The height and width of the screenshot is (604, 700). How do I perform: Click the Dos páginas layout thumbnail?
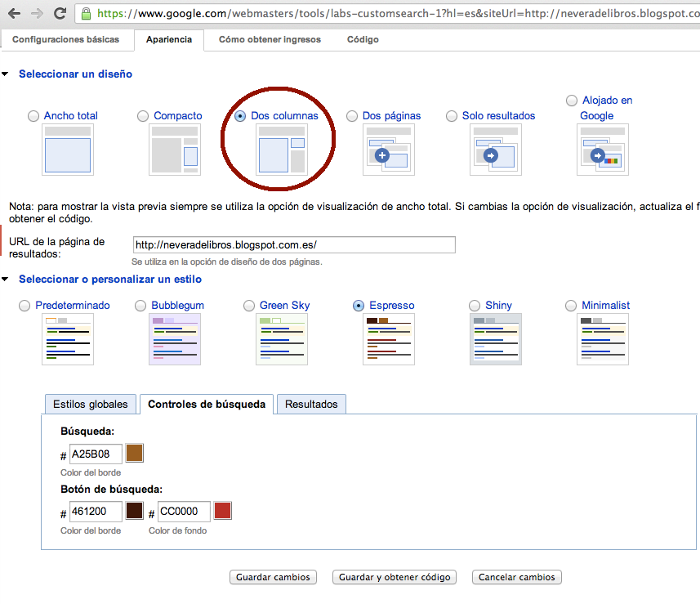click(389, 150)
